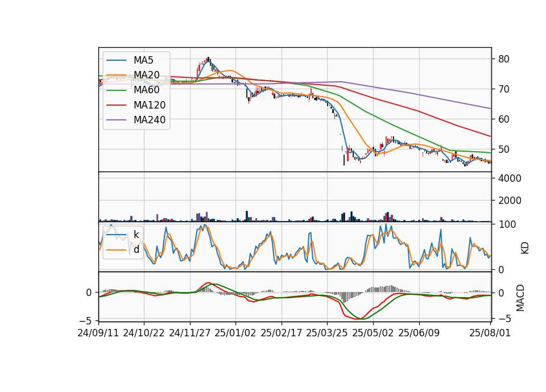Click the blue MA5 legend line swatch
546x392 pixels.
coord(116,60)
